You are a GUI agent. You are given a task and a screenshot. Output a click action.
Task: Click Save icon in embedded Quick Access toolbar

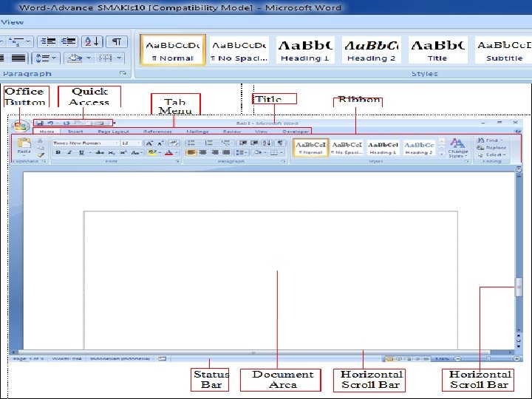pyautogui.click(x=40, y=123)
